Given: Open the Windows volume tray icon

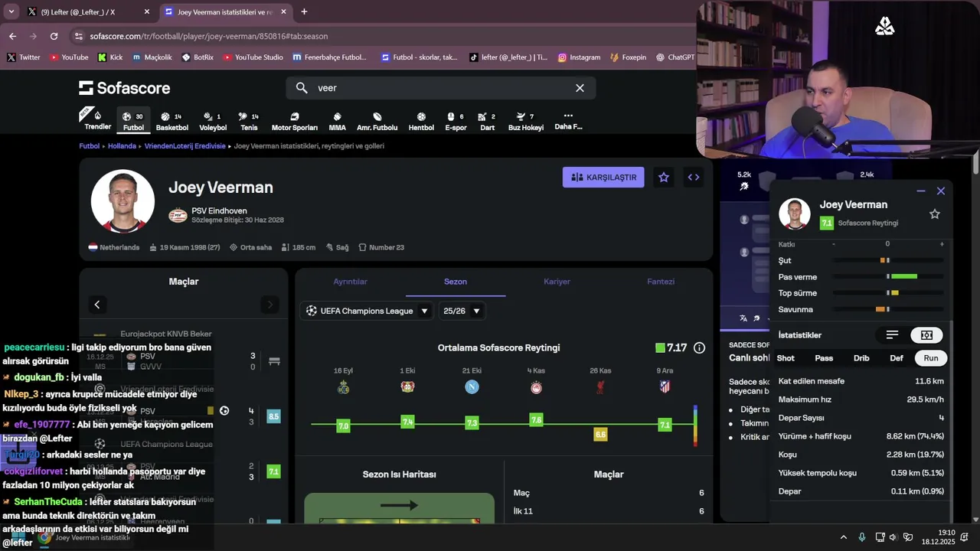Looking at the screenshot, I should coord(893,537).
